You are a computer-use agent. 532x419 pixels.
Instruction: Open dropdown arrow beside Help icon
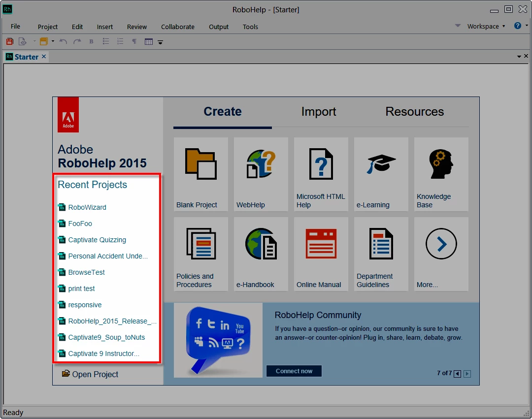click(x=527, y=26)
